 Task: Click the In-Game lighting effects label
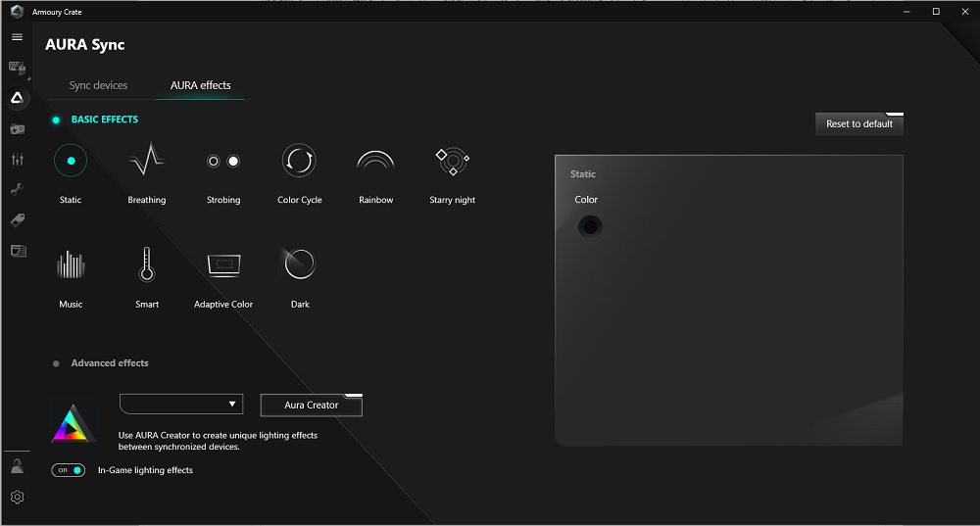click(x=146, y=470)
